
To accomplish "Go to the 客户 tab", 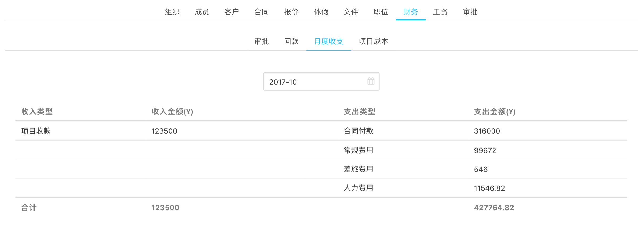I will pos(232,12).
